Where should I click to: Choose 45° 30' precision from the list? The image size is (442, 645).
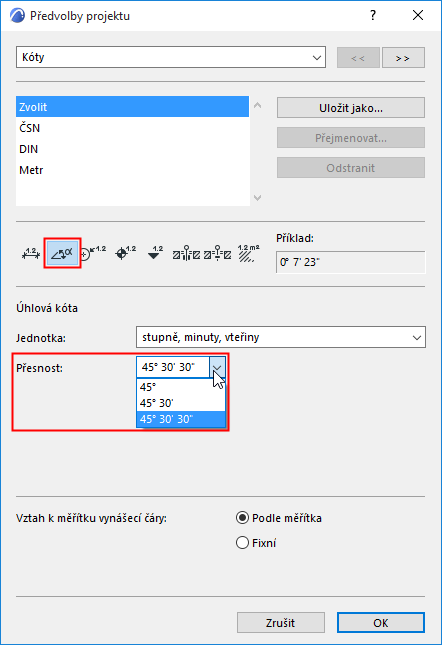[181, 403]
